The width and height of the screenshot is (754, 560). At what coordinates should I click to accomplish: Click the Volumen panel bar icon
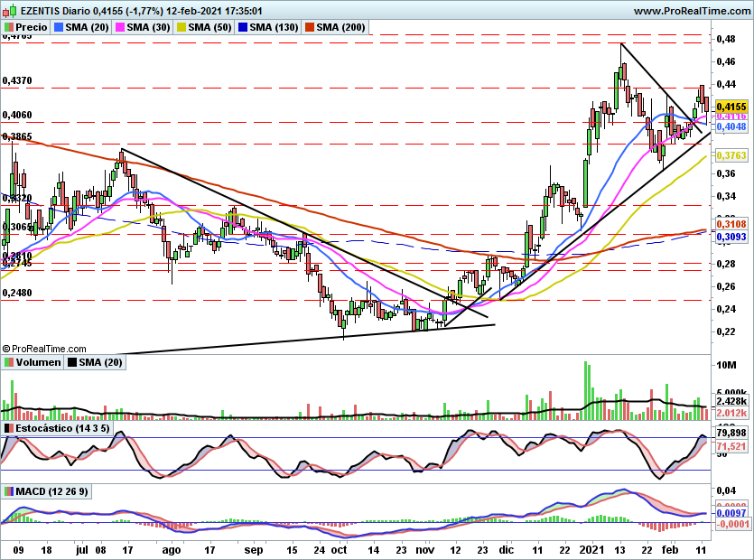pyautogui.click(x=9, y=362)
